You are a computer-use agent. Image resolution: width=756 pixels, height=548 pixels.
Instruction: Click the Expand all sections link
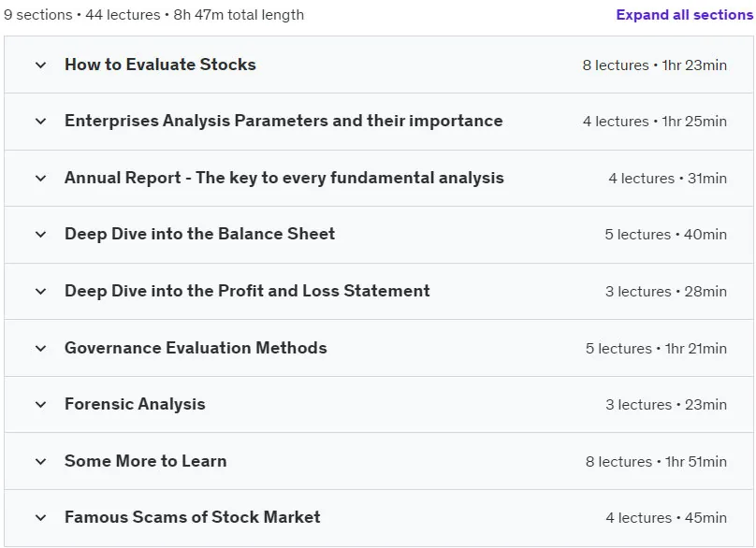pos(685,15)
